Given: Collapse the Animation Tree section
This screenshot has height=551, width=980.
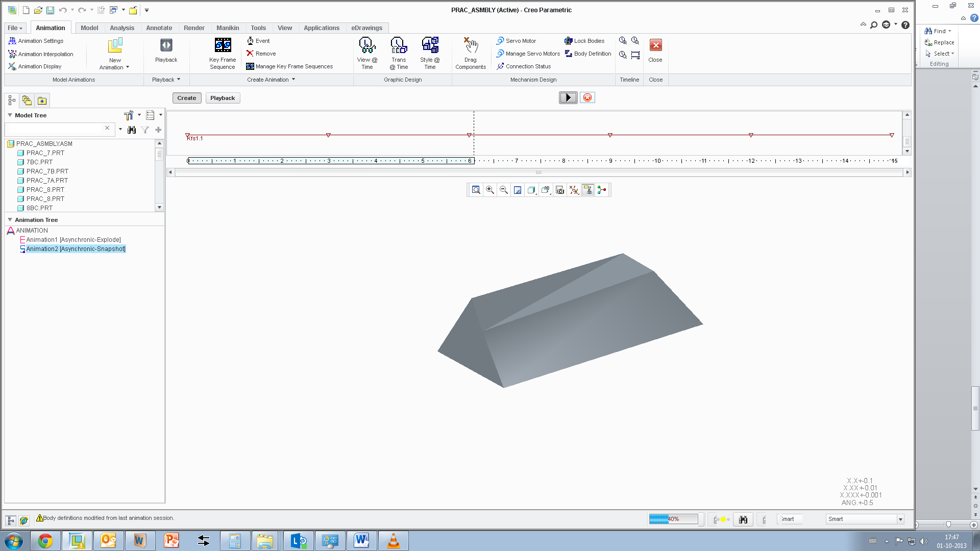Looking at the screenshot, I should coord(10,220).
